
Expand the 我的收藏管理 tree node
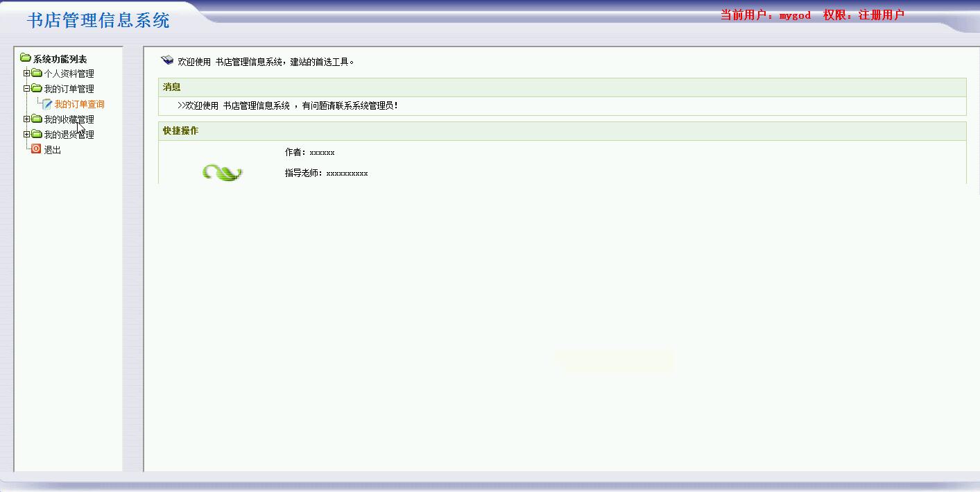point(26,119)
